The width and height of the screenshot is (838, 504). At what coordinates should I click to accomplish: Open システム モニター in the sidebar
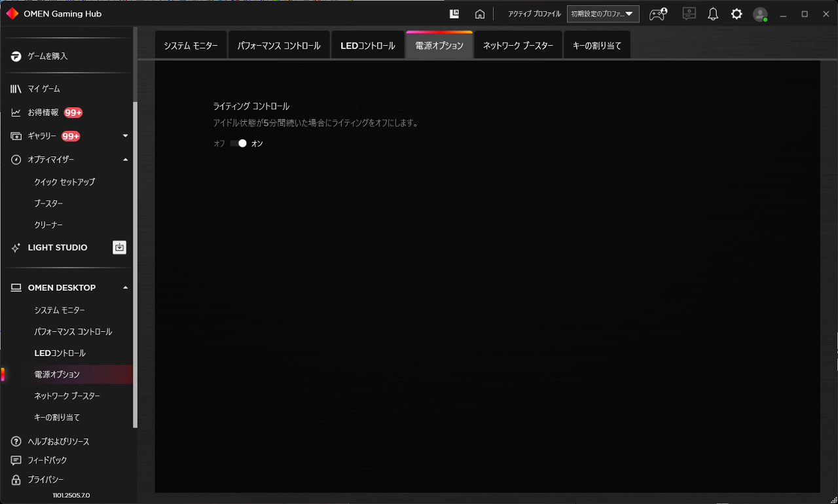[x=60, y=310]
